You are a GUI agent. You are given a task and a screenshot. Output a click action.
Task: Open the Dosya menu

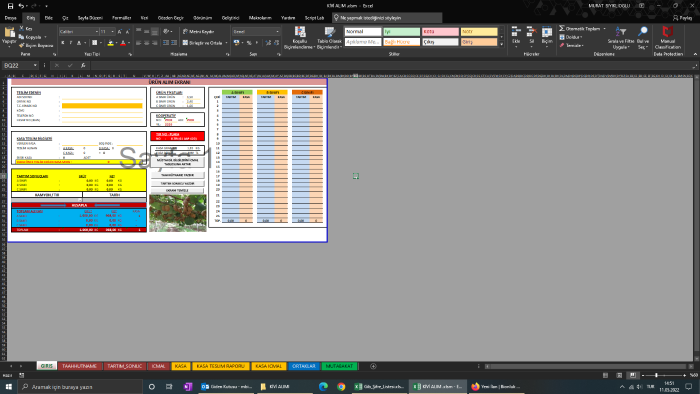pos(10,18)
